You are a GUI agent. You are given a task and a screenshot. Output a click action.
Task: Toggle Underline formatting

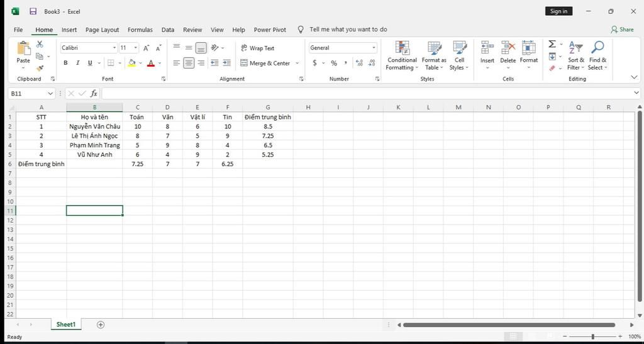[x=89, y=63]
